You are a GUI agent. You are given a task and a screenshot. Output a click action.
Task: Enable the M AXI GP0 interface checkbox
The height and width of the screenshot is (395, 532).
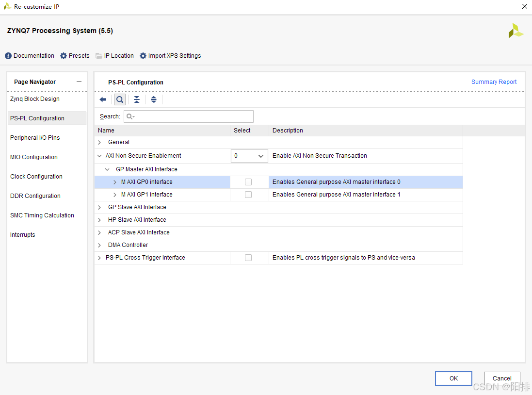[x=248, y=182]
